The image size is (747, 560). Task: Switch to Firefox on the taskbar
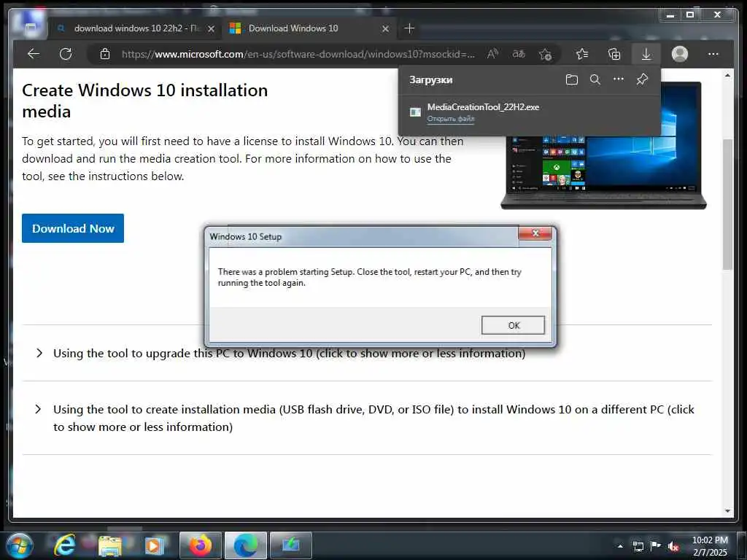click(x=200, y=545)
